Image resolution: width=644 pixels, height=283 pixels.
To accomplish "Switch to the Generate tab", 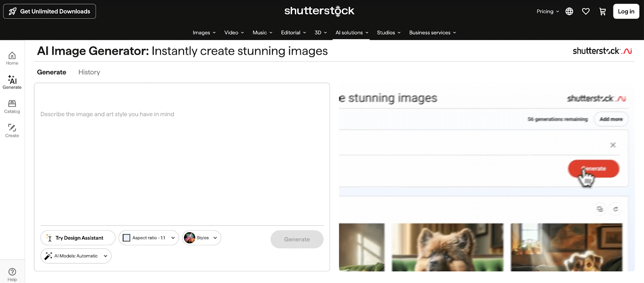I will pos(52,72).
